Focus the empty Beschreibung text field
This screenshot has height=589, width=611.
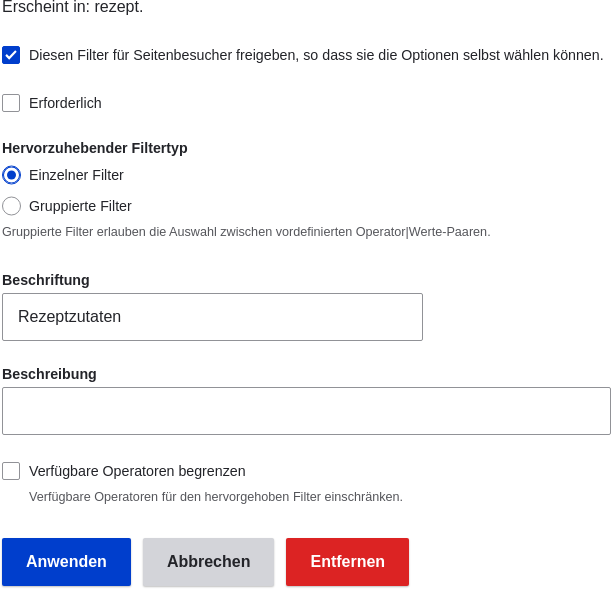coord(306,411)
